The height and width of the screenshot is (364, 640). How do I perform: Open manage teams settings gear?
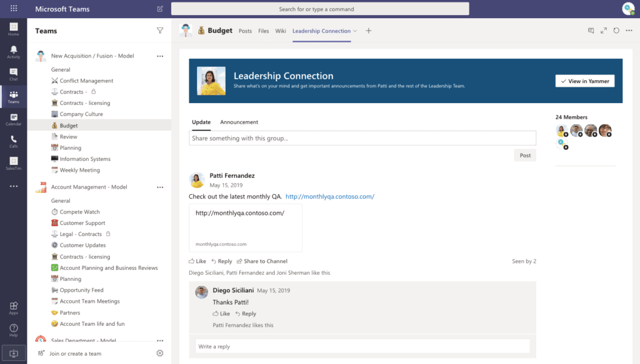(x=160, y=353)
